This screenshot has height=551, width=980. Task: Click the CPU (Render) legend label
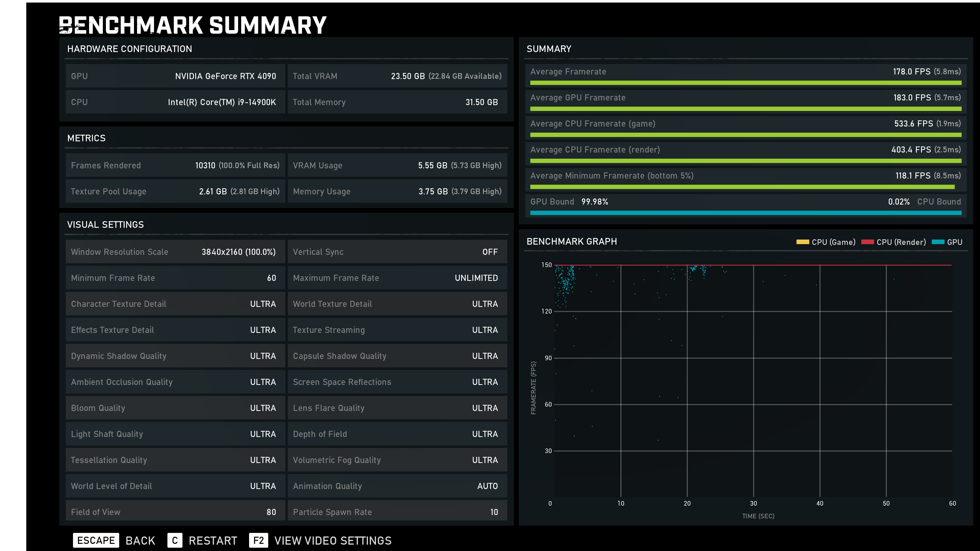[901, 242]
